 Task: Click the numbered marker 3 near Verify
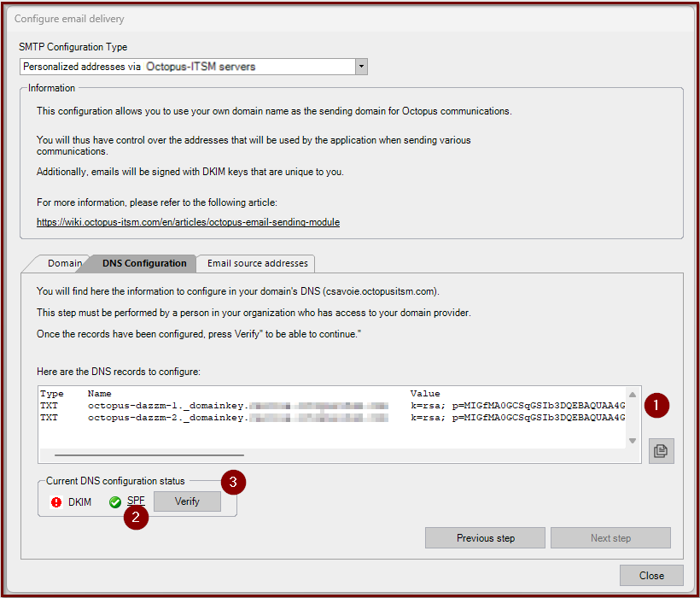click(232, 483)
